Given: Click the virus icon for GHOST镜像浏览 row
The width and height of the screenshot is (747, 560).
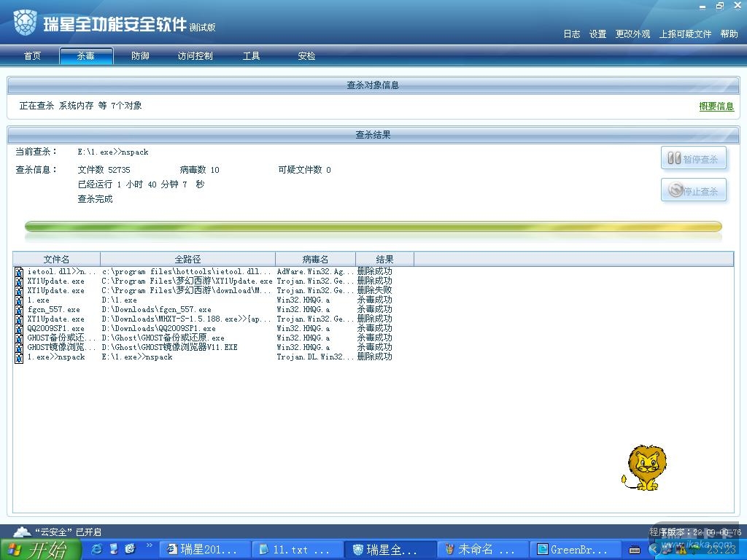Looking at the screenshot, I should [19, 348].
